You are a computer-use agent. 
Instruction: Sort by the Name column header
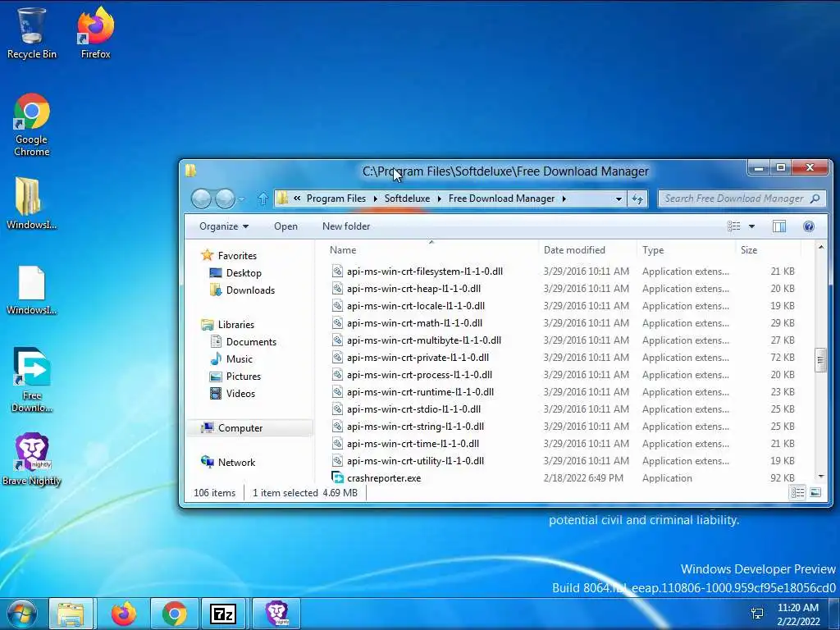[x=431, y=249]
